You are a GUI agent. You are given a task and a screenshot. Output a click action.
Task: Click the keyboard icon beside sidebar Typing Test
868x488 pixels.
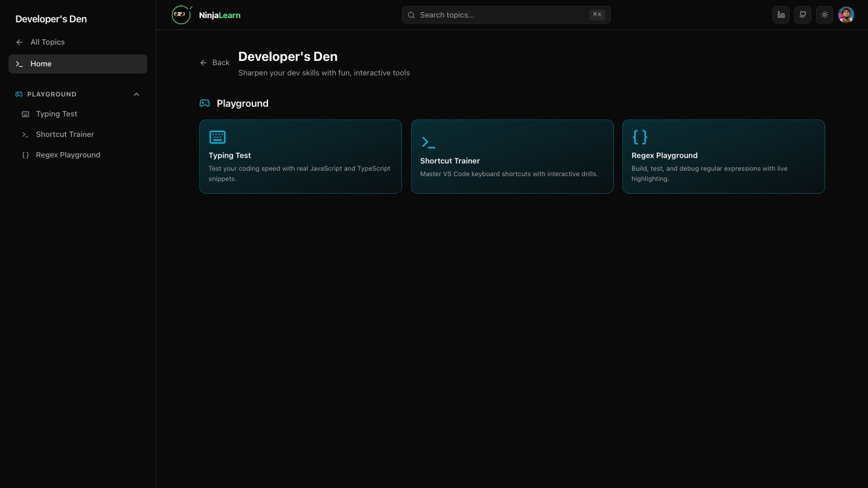[x=25, y=114]
